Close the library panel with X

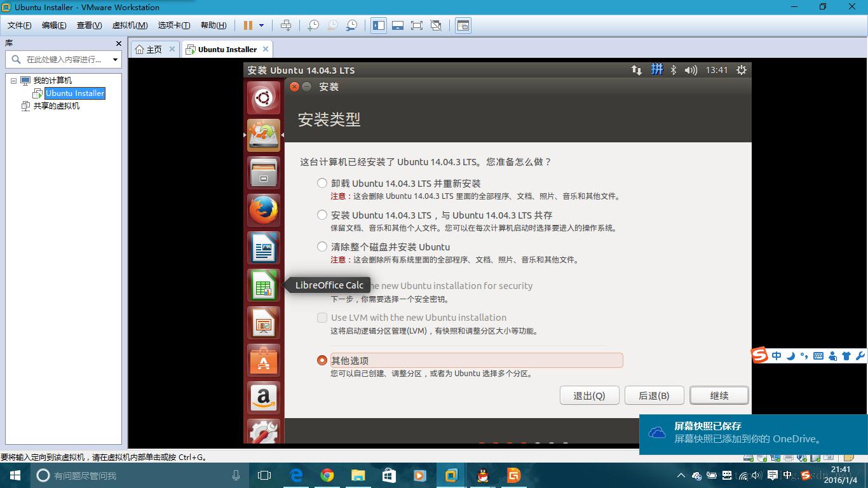point(118,43)
